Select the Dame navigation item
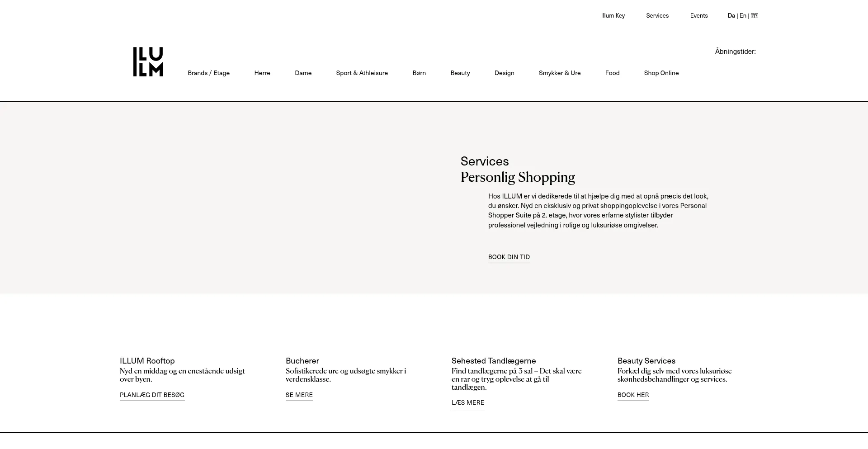This screenshot has width=868, height=449. coord(303,73)
